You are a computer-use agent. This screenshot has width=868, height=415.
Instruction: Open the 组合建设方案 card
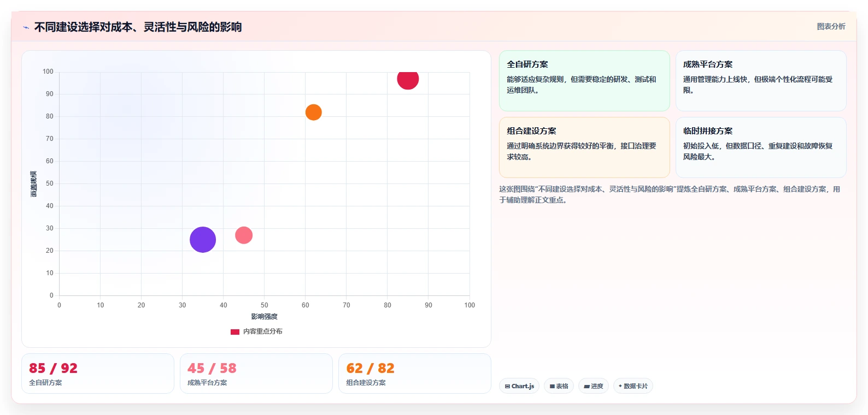point(584,147)
